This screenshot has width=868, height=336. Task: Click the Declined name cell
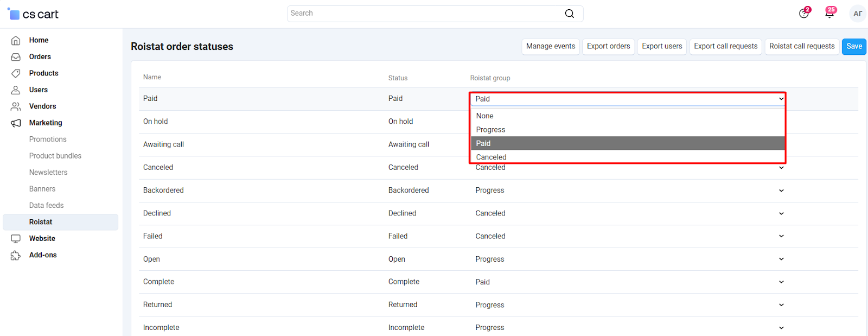(x=157, y=213)
